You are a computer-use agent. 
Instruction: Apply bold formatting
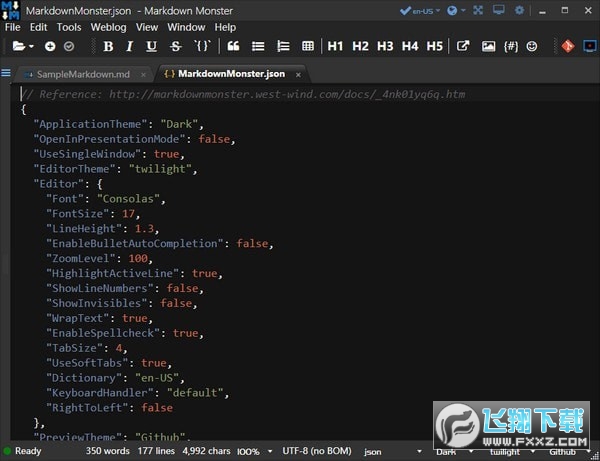108,46
